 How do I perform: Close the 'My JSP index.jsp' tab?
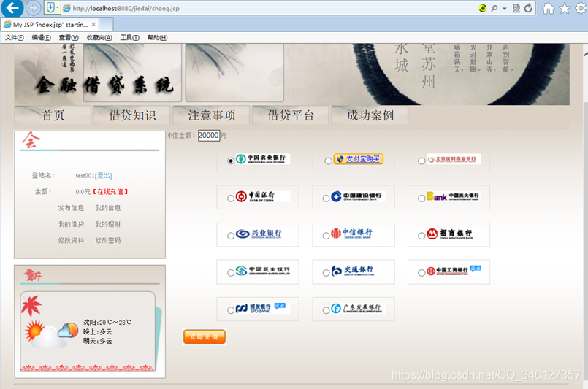(x=93, y=25)
